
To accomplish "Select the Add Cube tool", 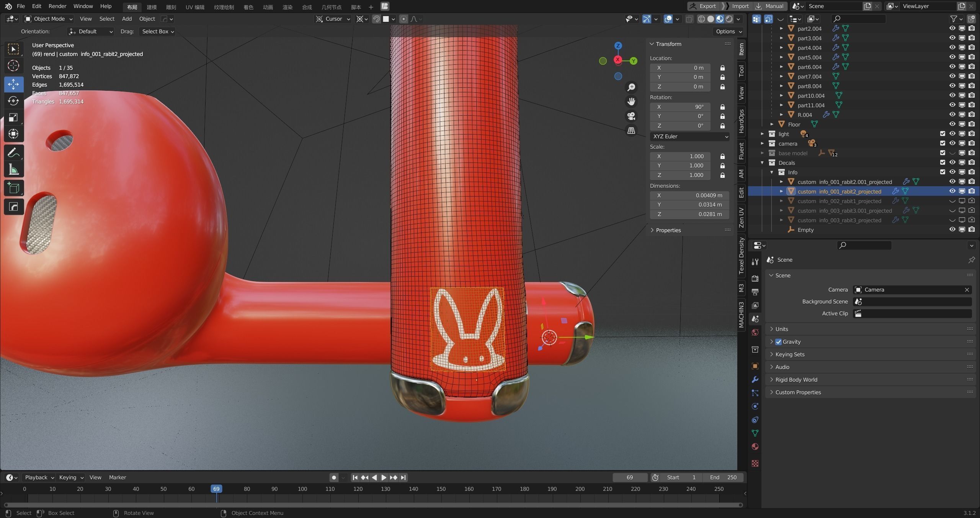I will (13, 188).
